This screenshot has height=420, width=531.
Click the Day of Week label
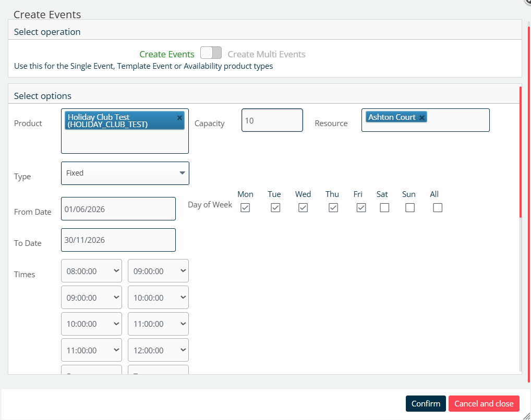[210, 205]
